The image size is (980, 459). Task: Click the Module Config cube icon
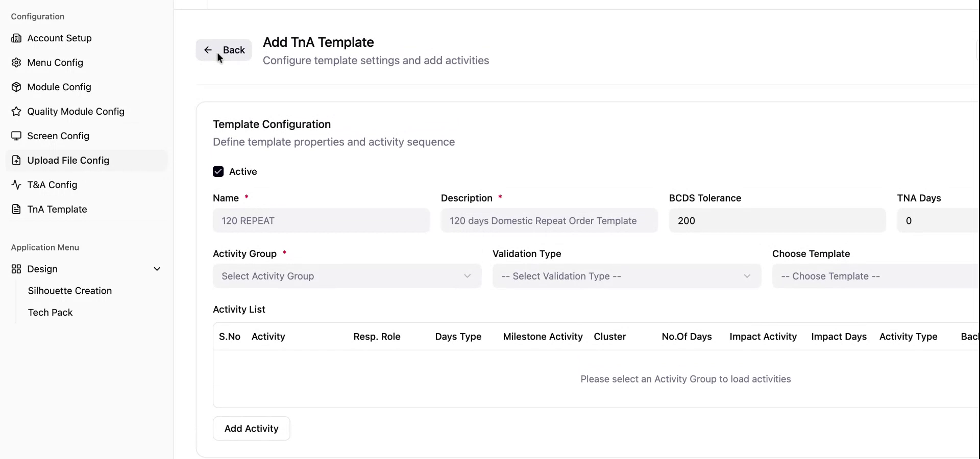tap(16, 87)
